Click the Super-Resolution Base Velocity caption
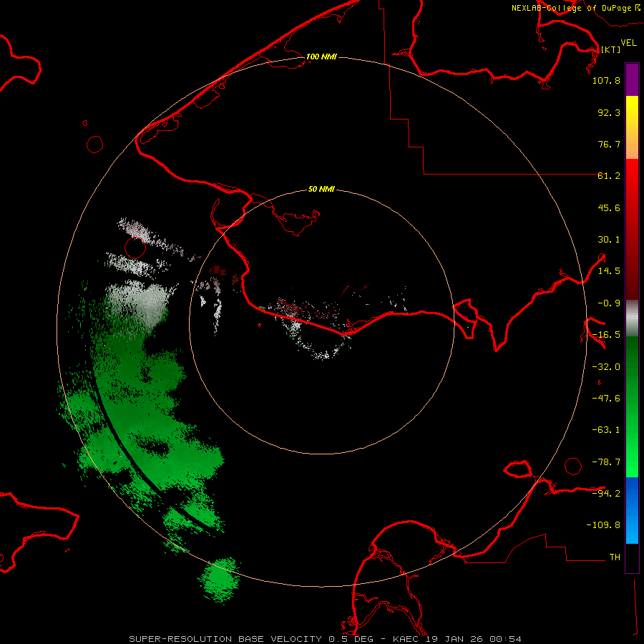644x644 pixels. (x=325, y=639)
